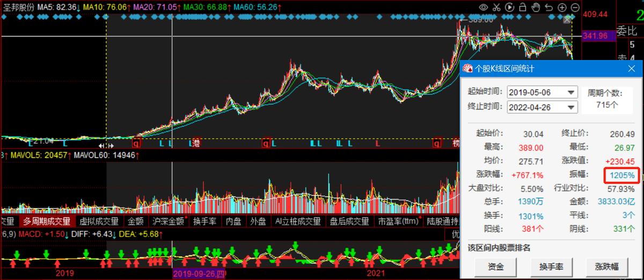644x280 pixels.
Task: Toggle the padlock lock icon
Action: click(523, 8)
